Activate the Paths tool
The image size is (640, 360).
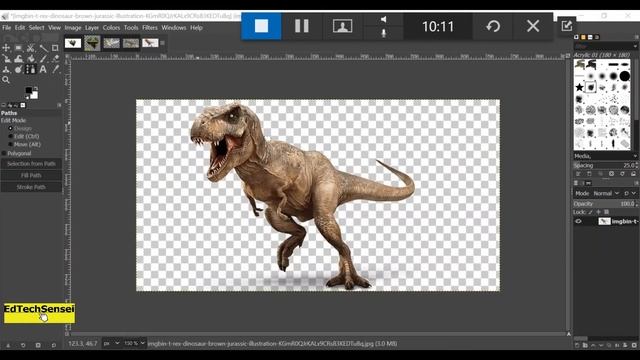[x=31, y=69]
